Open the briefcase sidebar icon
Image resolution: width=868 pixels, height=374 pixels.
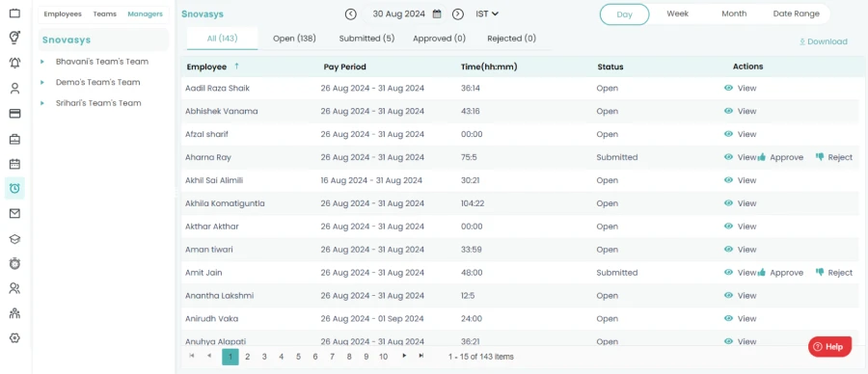pos(14,139)
